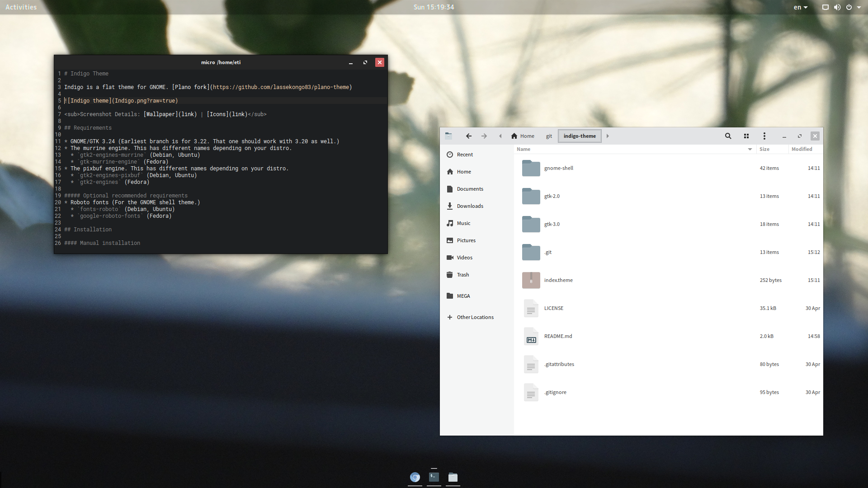This screenshot has height=488, width=868.
Task: Open Activities overview
Action: (21, 7)
